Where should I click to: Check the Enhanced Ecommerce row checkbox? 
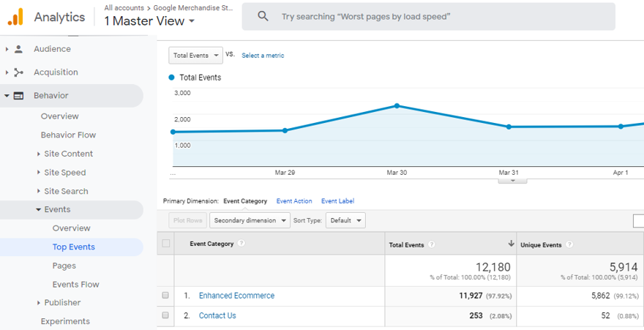pos(165,295)
